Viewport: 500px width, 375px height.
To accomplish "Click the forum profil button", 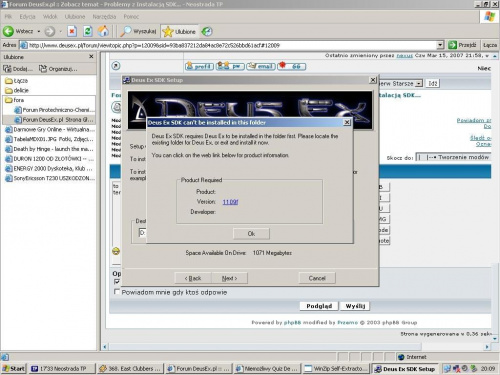I will [x=199, y=66].
